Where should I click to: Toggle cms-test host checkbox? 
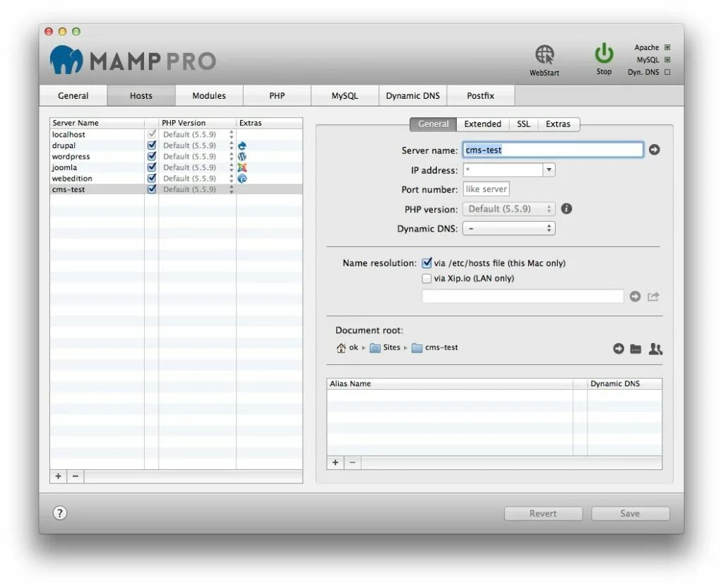coord(152,189)
